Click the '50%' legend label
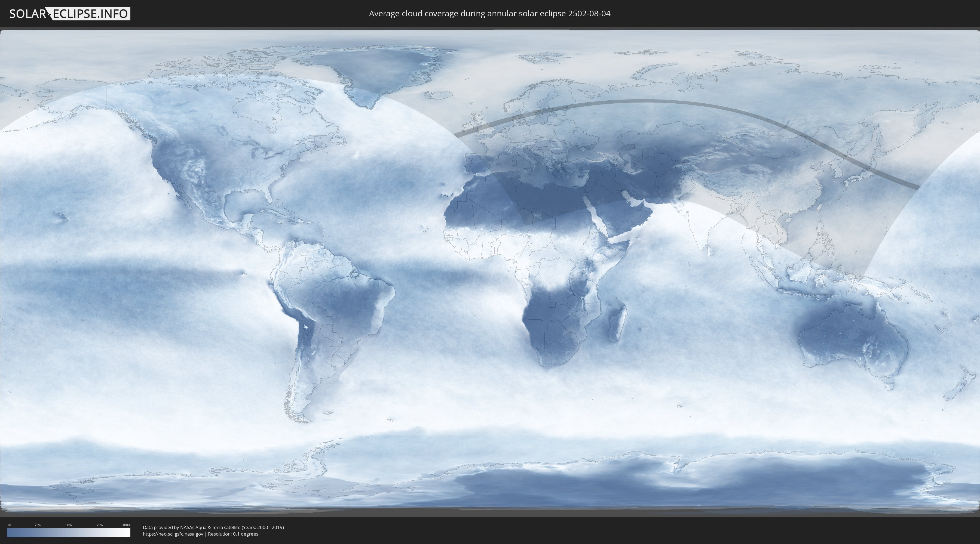Image resolution: width=980 pixels, height=544 pixels. click(69, 525)
